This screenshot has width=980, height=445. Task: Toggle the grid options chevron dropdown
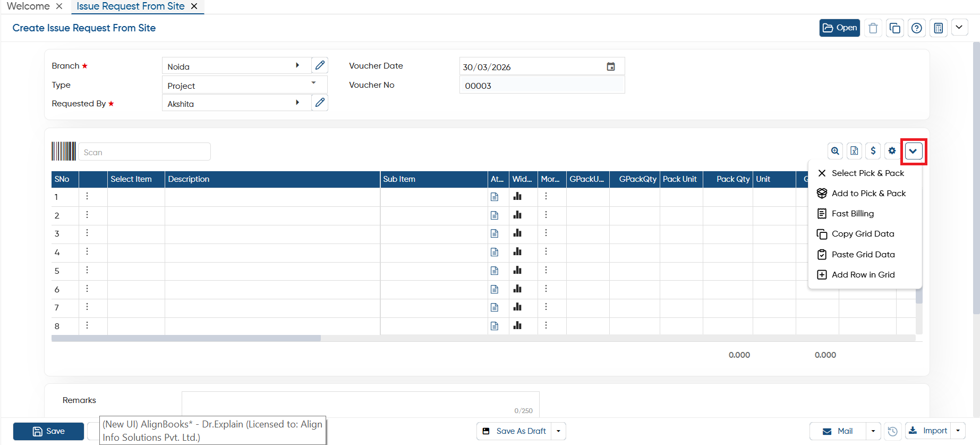[x=914, y=151]
